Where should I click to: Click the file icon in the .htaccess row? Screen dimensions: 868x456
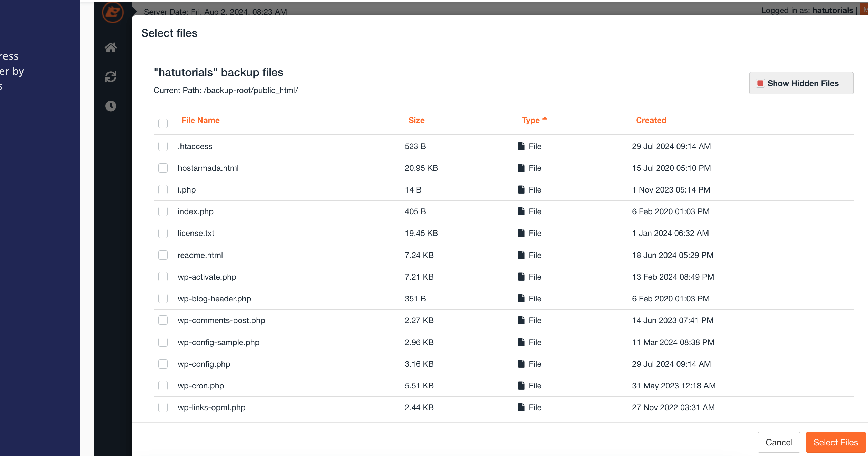[521, 146]
